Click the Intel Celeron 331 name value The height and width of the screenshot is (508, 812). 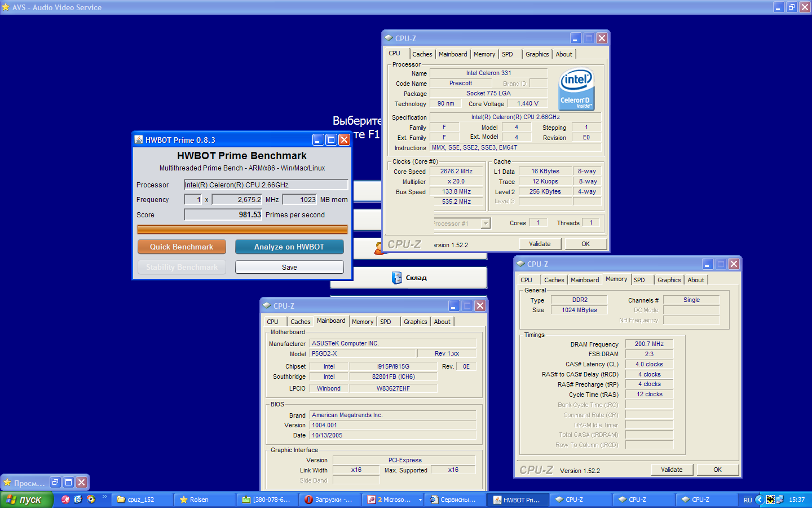pyautogui.click(x=488, y=73)
